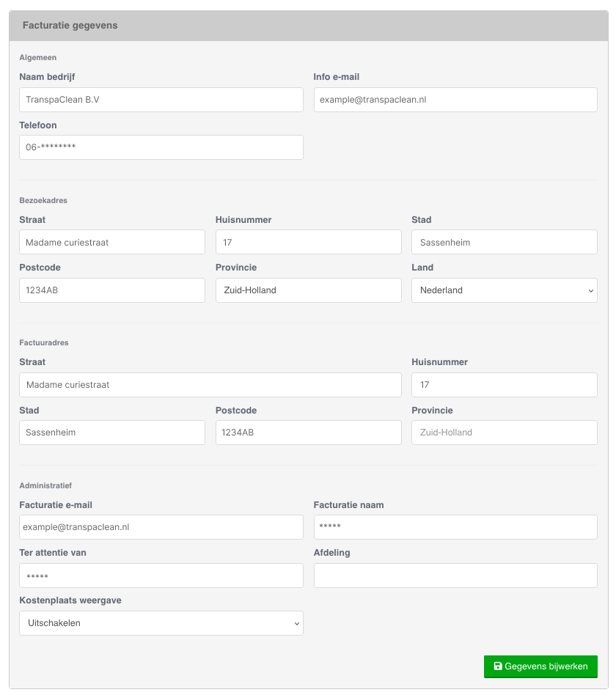The image size is (616, 695).
Task: Open the Land dropdown
Action: [504, 290]
